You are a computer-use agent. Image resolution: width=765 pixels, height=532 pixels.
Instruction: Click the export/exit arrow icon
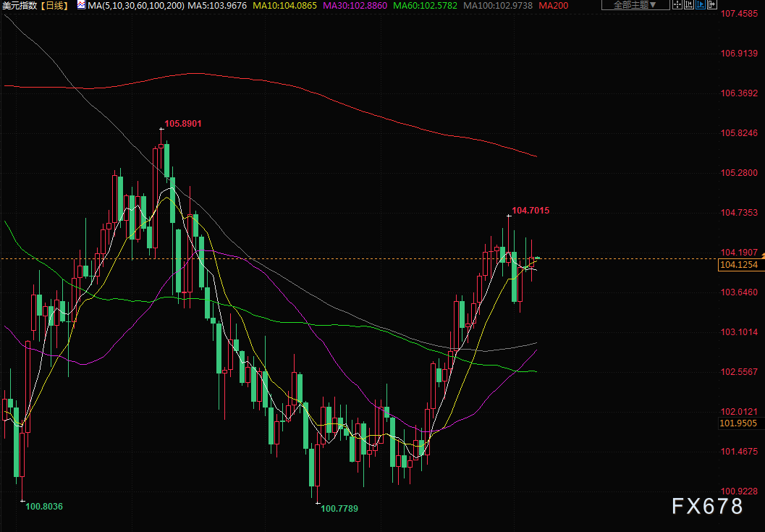coord(711,5)
